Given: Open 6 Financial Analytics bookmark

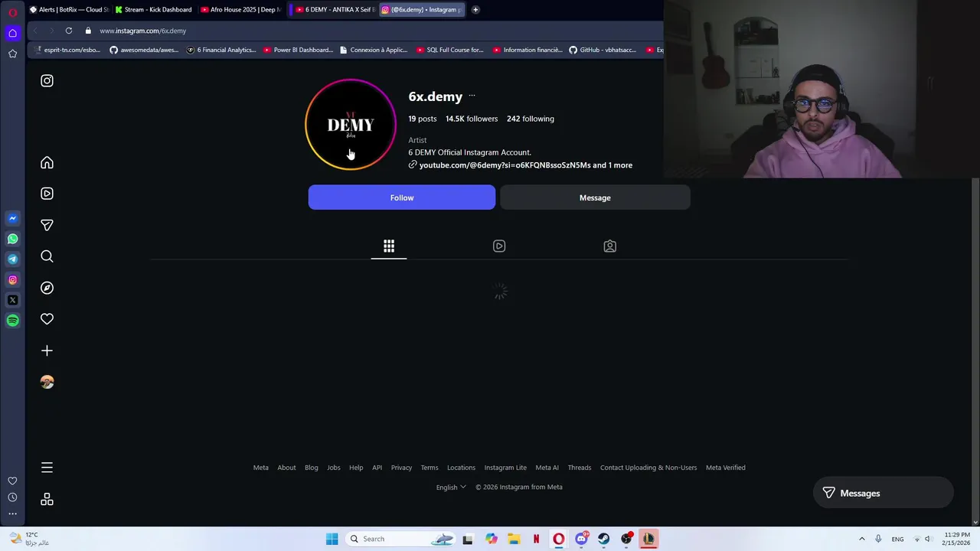Looking at the screenshot, I should [221, 50].
